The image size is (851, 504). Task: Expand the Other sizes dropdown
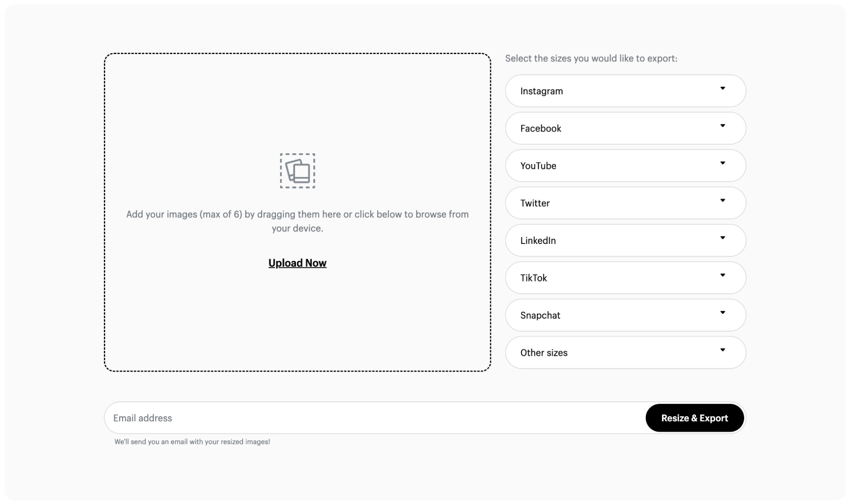click(625, 352)
